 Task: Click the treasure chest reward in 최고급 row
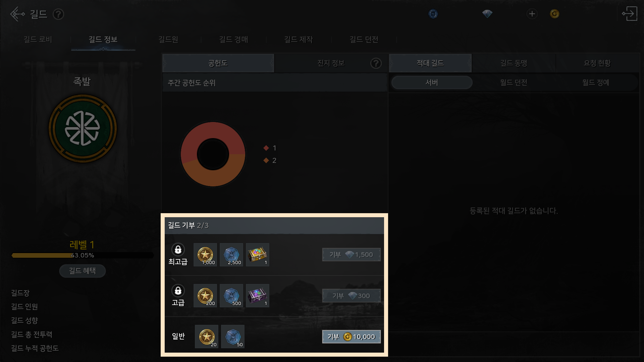[258, 255]
